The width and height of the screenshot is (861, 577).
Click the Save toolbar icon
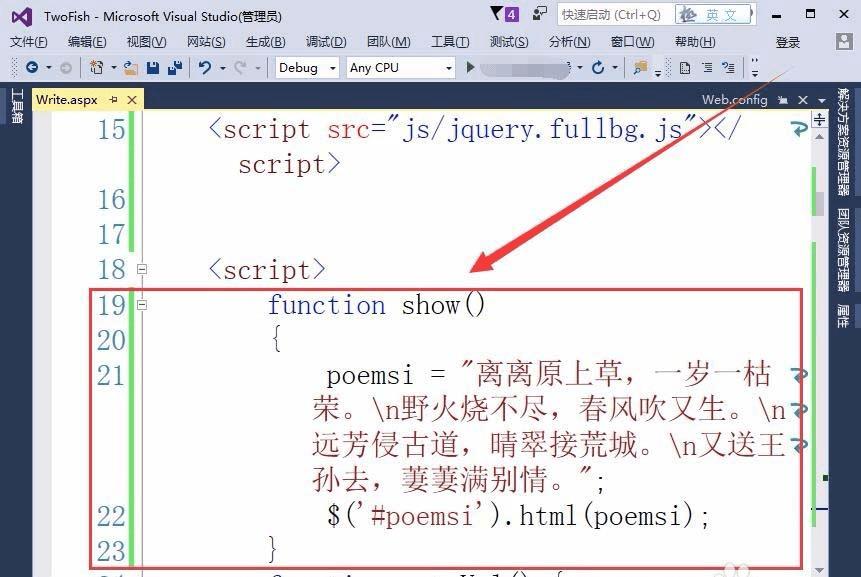153,68
